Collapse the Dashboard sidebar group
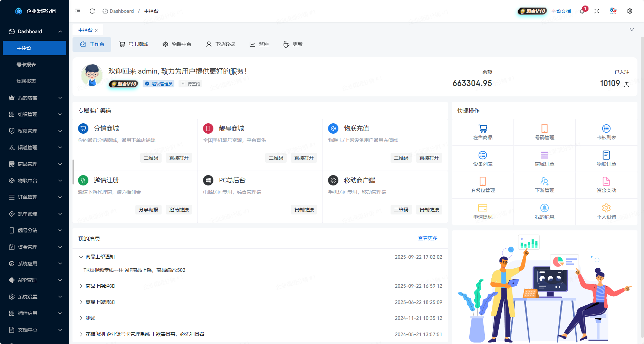The height and width of the screenshot is (344, 644). [x=35, y=31]
